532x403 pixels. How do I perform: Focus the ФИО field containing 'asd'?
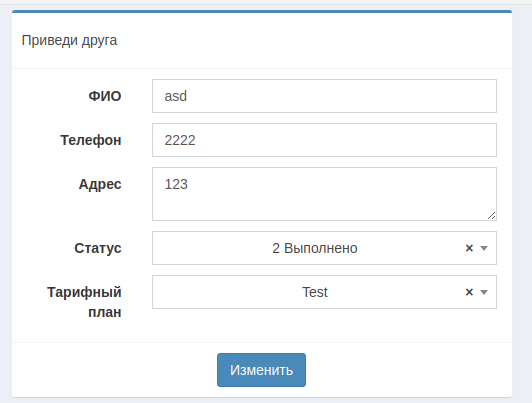[324, 96]
